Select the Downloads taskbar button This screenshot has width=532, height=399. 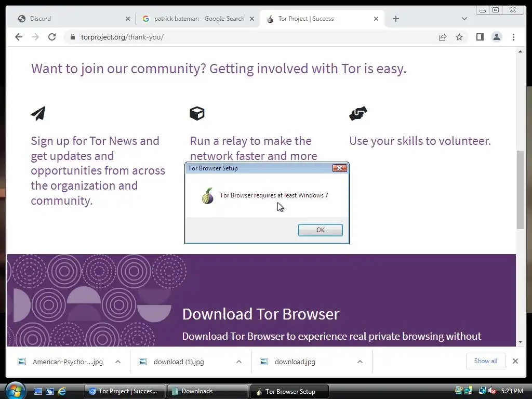point(208,391)
